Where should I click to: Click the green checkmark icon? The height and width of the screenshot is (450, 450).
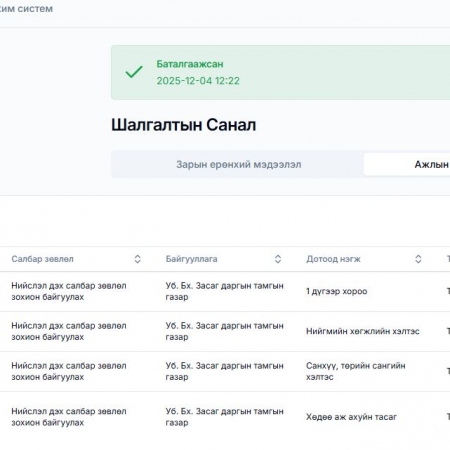tap(134, 72)
